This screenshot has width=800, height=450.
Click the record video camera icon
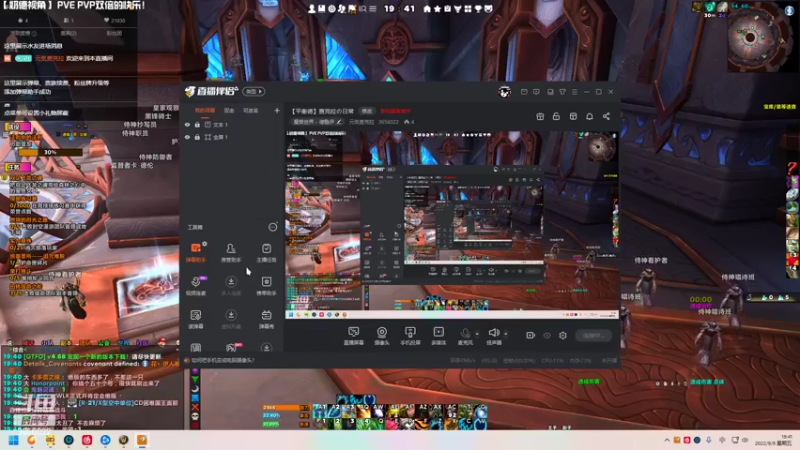pos(531,335)
